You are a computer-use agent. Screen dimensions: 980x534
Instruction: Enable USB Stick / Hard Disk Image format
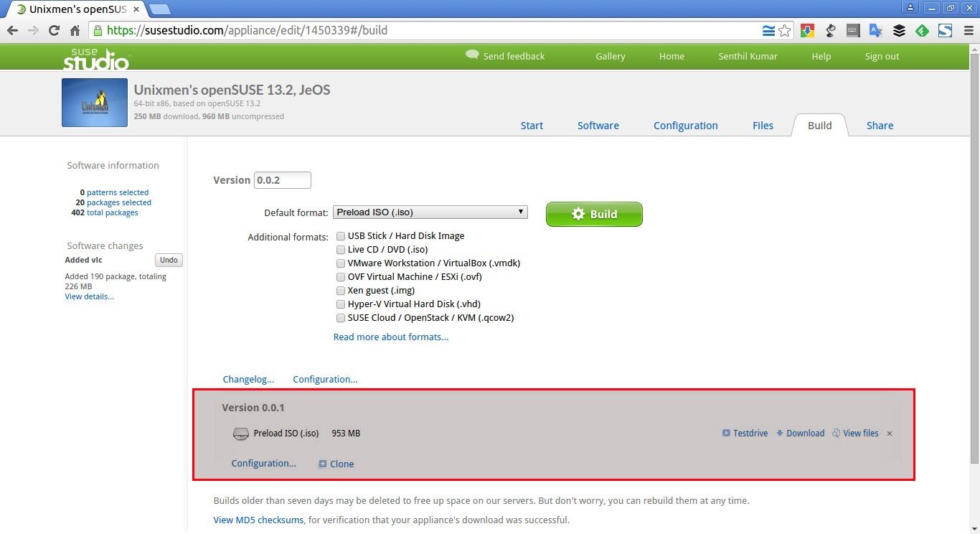pyautogui.click(x=341, y=236)
